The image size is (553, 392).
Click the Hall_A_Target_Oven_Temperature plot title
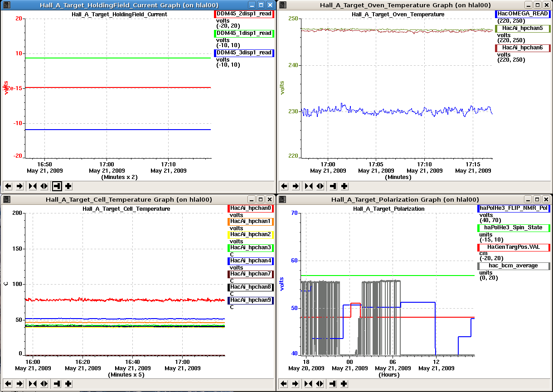click(x=398, y=14)
